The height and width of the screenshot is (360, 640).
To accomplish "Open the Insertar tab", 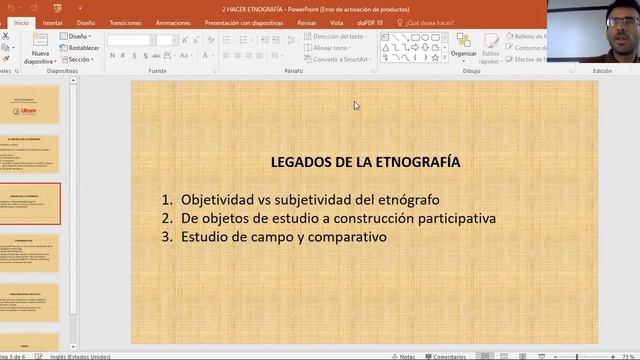I will point(53,23).
